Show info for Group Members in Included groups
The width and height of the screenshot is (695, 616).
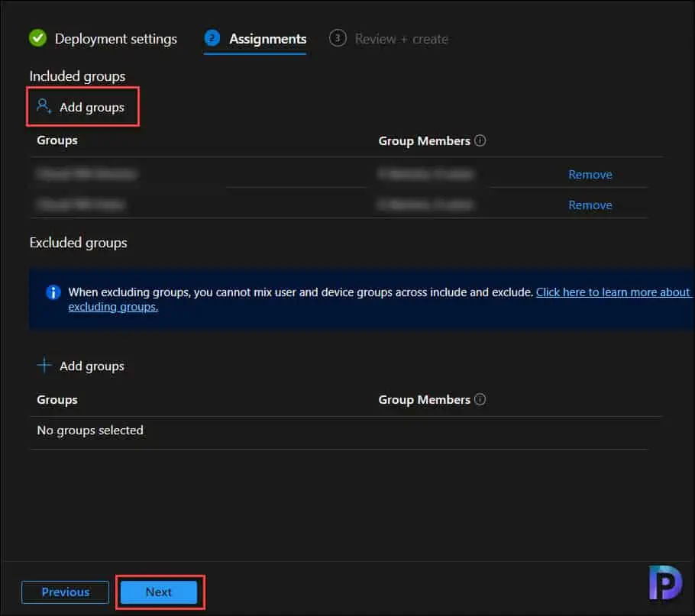click(x=480, y=140)
